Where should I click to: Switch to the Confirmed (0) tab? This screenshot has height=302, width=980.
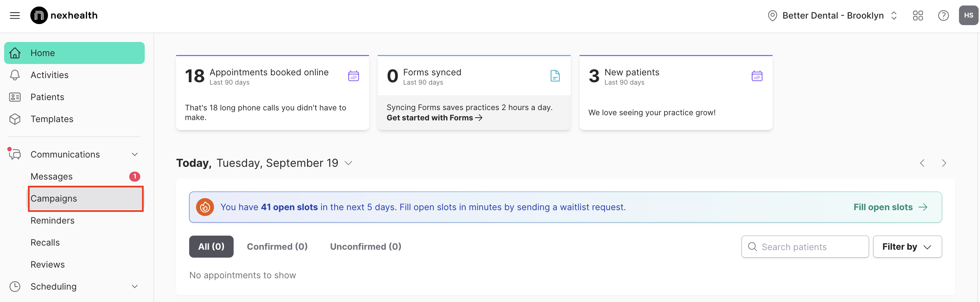coord(277,247)
